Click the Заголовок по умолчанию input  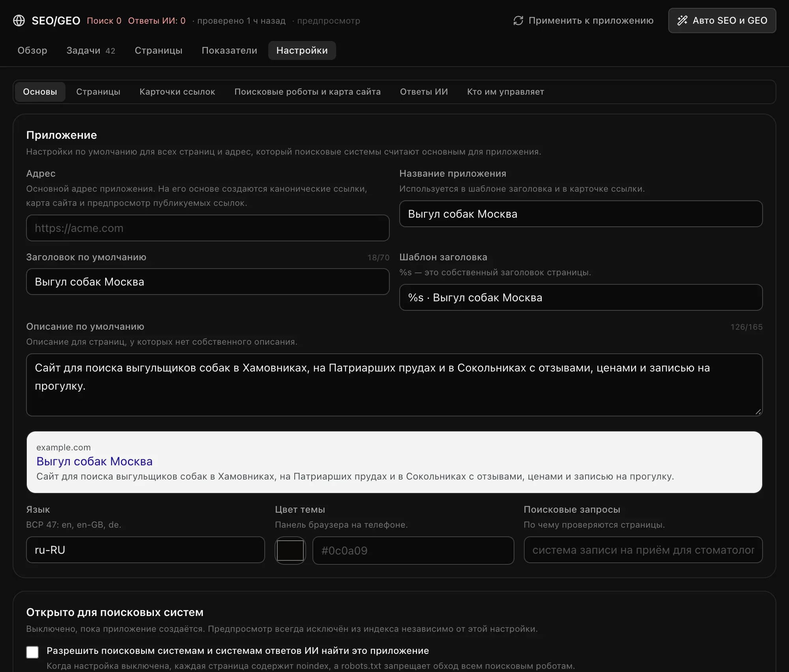point(208,282)
